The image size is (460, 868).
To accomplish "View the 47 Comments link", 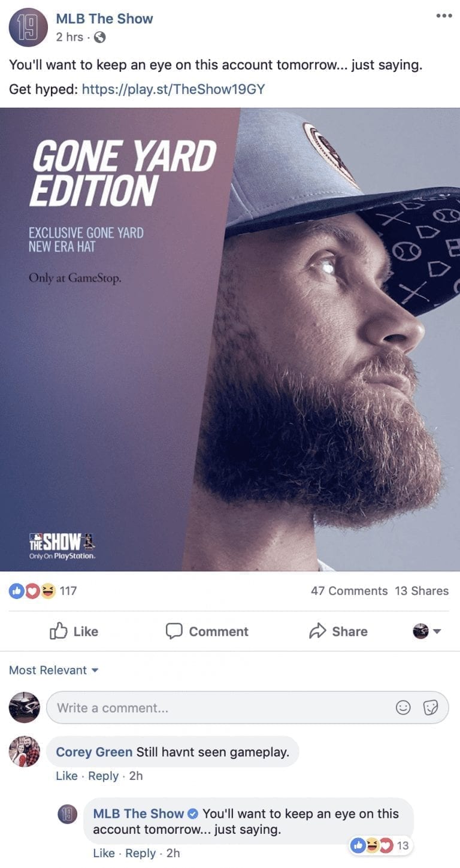I will click(x=349, y=591).
